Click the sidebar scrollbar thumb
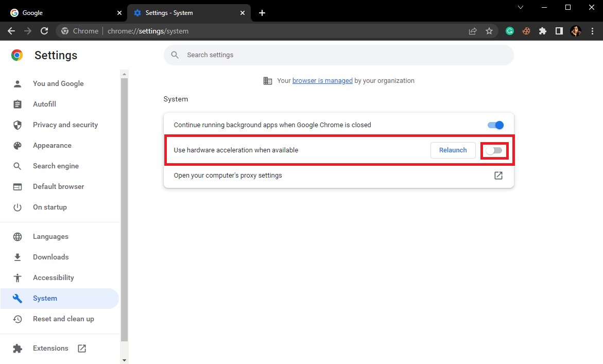Image resolution: width=603 pixels, height=364 pixels. pyautogui.click(x=124, y=210)
